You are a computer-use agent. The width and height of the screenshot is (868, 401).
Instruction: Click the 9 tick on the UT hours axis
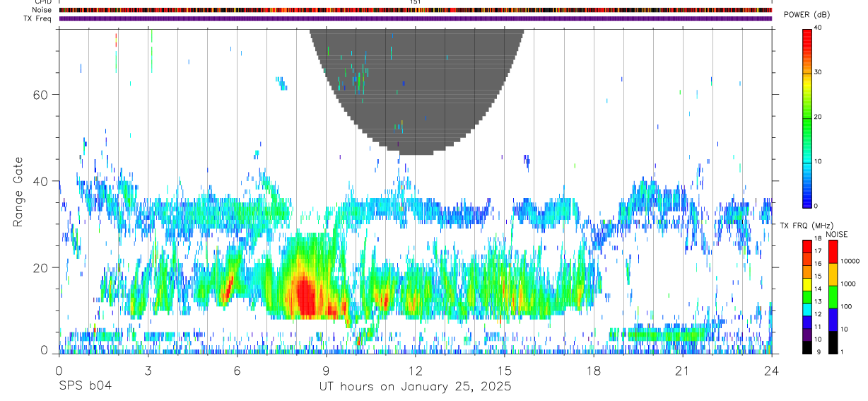(x=326, y=371)
